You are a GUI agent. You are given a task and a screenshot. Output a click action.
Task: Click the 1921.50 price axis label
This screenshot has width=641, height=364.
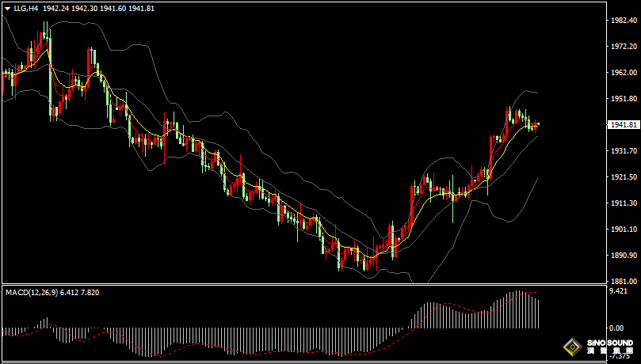[x=622, y=177]
